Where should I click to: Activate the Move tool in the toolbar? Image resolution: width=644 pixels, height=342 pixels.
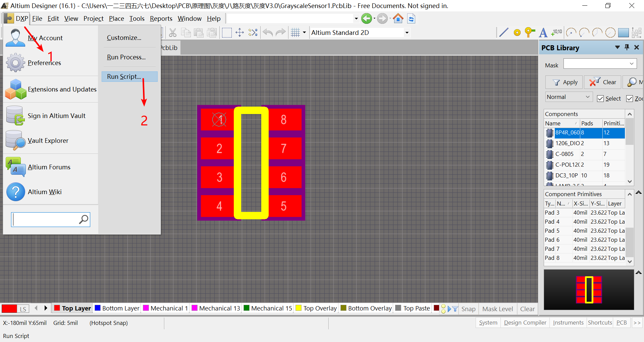pos(239,32)
